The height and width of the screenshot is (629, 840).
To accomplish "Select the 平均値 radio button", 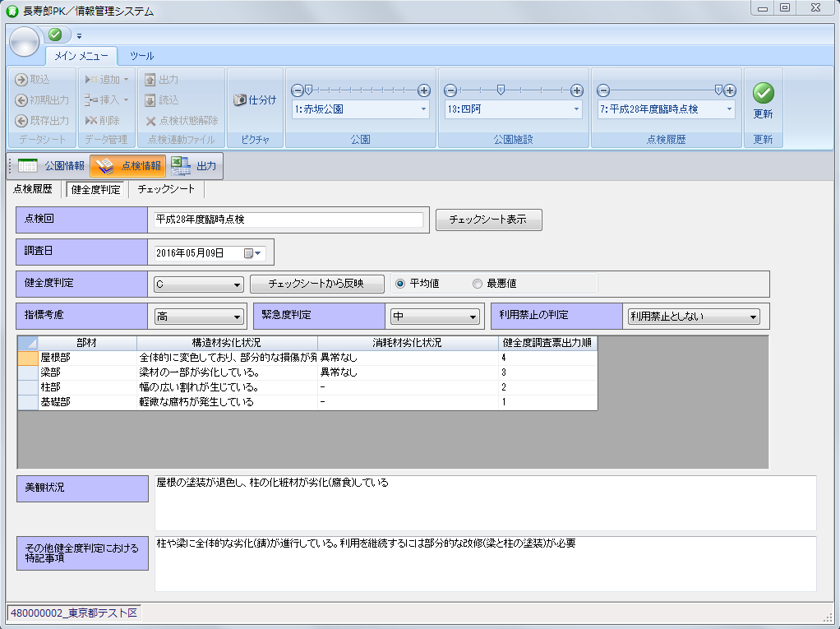I will (401, 284).
